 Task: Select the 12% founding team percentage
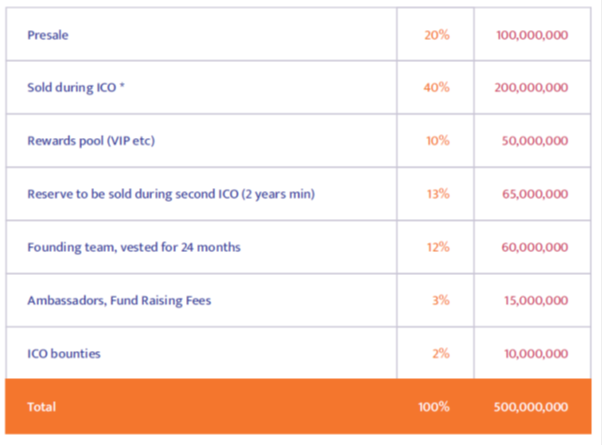pyautogui.click(x=437, y=247)
